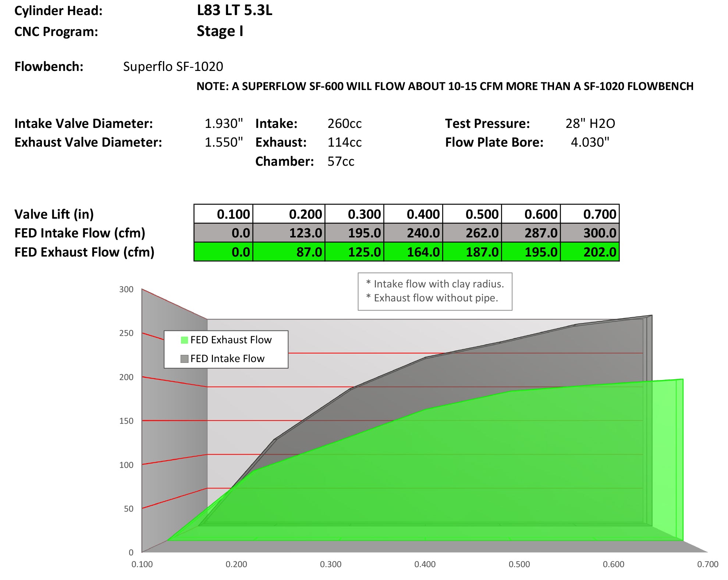Click the FED Intake Flow legend label

point(227,359)
